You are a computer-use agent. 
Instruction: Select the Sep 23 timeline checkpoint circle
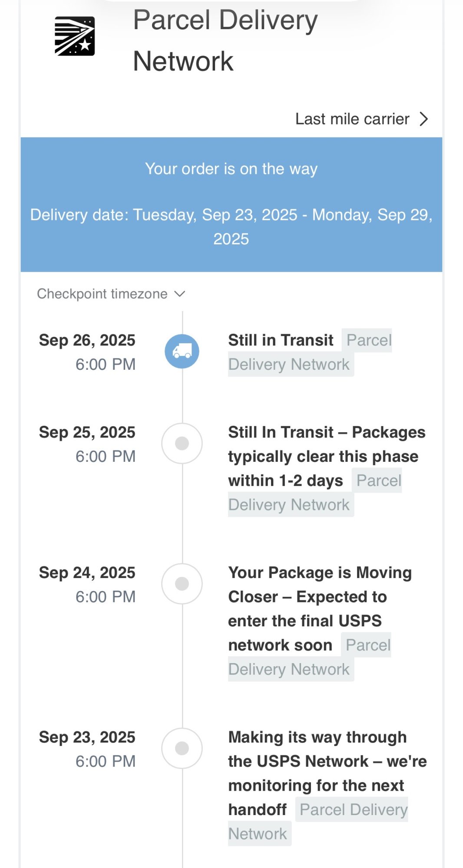(x=182, y=748)
